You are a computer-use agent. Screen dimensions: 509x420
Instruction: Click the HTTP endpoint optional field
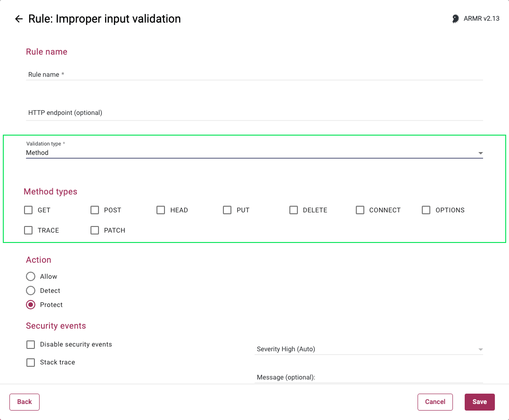tap(254, 113)
